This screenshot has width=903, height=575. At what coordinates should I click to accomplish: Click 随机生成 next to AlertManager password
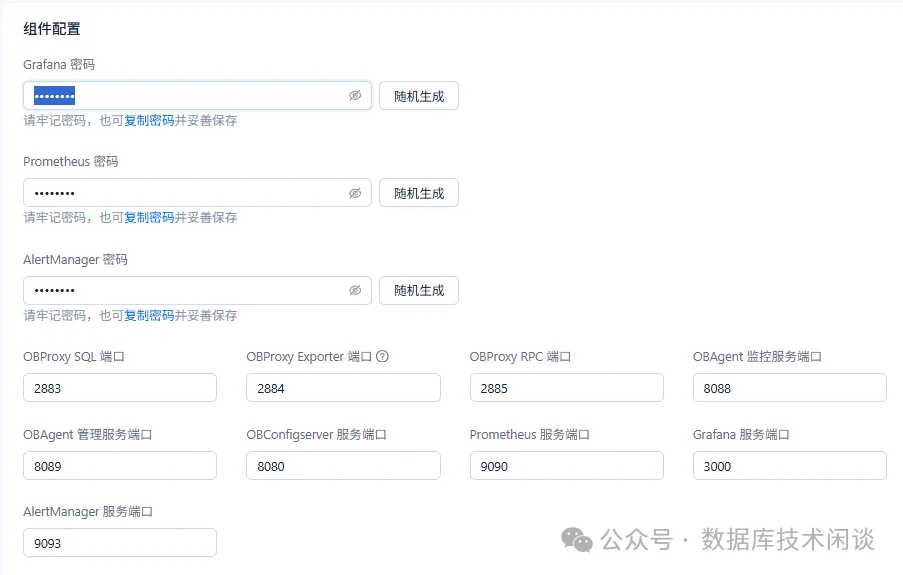419,290
